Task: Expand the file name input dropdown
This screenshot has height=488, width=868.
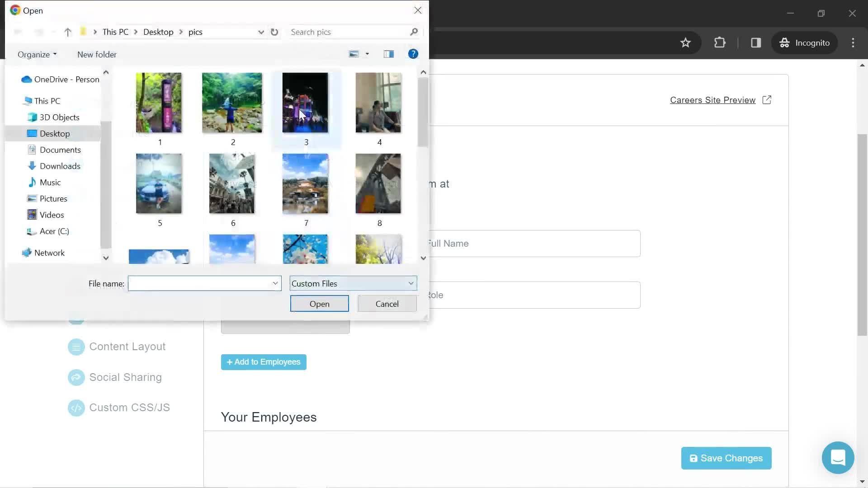Action: [x=275, y=283]
